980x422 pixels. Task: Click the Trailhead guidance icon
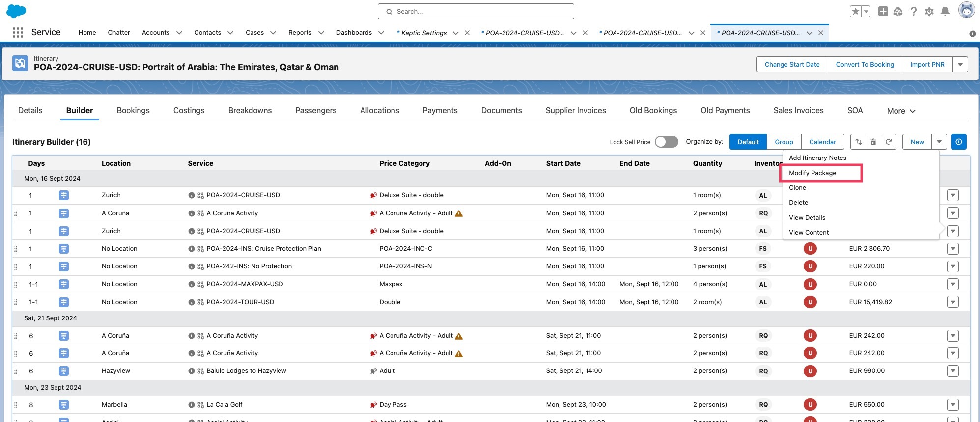pyautogui.click(x=898, y=11)
